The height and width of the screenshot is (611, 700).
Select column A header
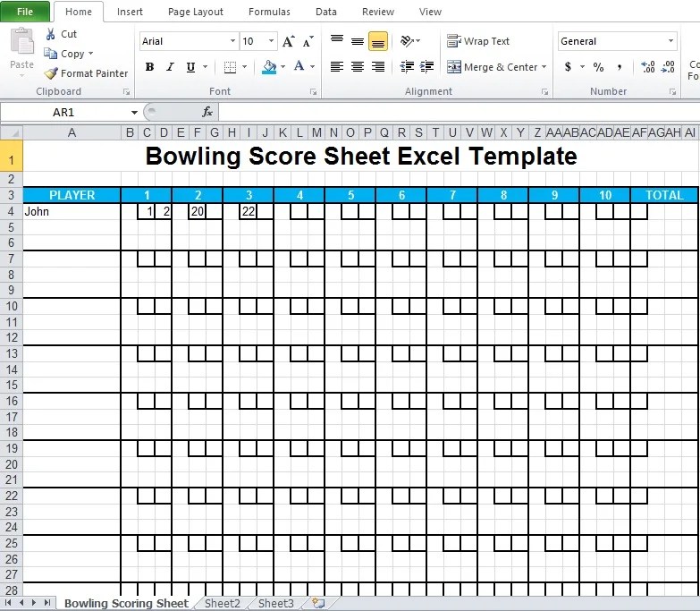72,132
